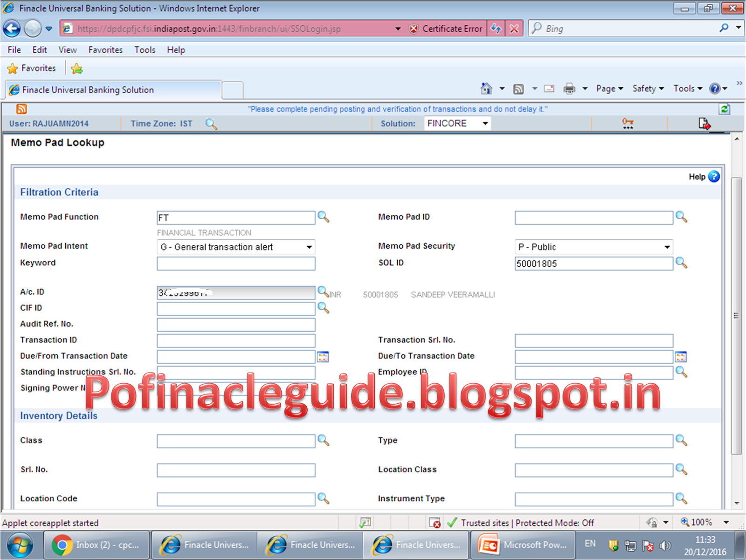Open the Due/From Transaction Date calendar picker
746x560 pixels.
tap(323, 356)
